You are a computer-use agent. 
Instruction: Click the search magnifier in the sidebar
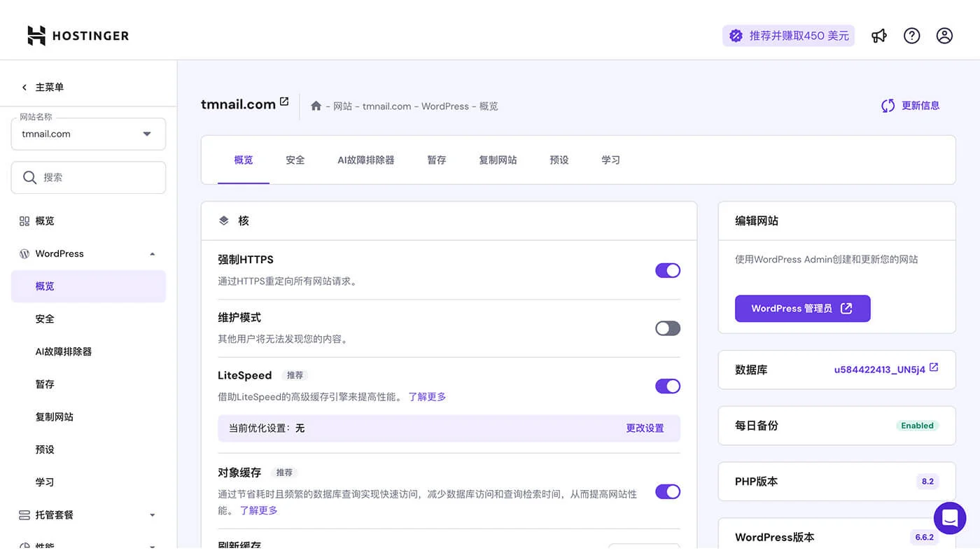click(30, 177)
